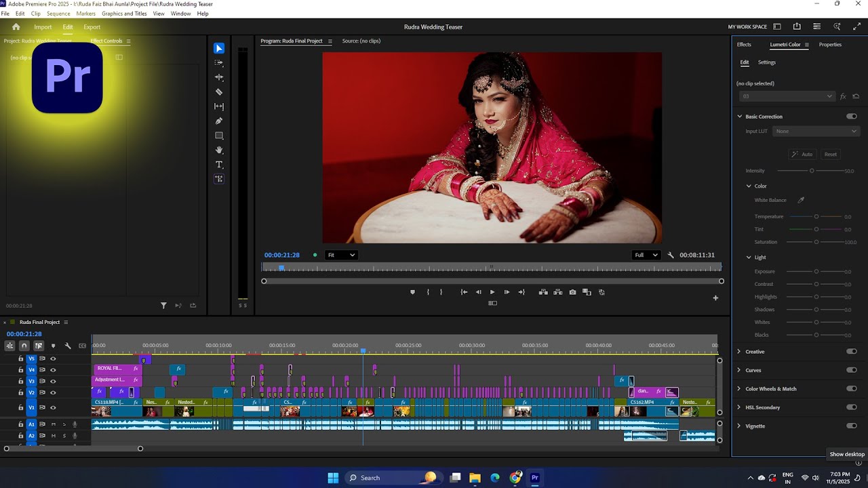This screenshot has height=488, width=868.
Task: Disable the Creative section toggle
Action: click(852, 352)
